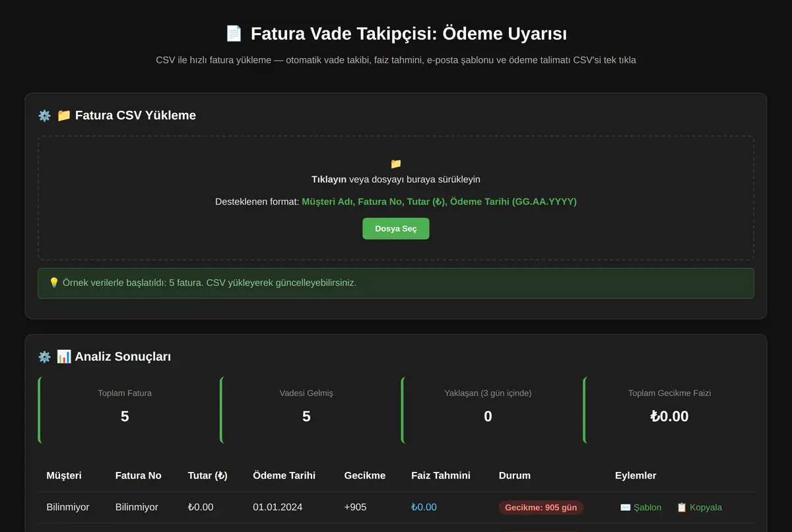The image size is (792, 532).
Task: Click the Dosya Seç button
Action: point(396,228)
